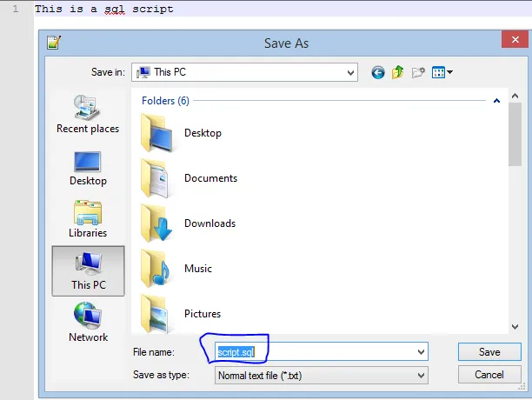The height and width of the screenshot is (400, 532).
Task: Collapse the Folders (6) group
Action: (496, 101)
